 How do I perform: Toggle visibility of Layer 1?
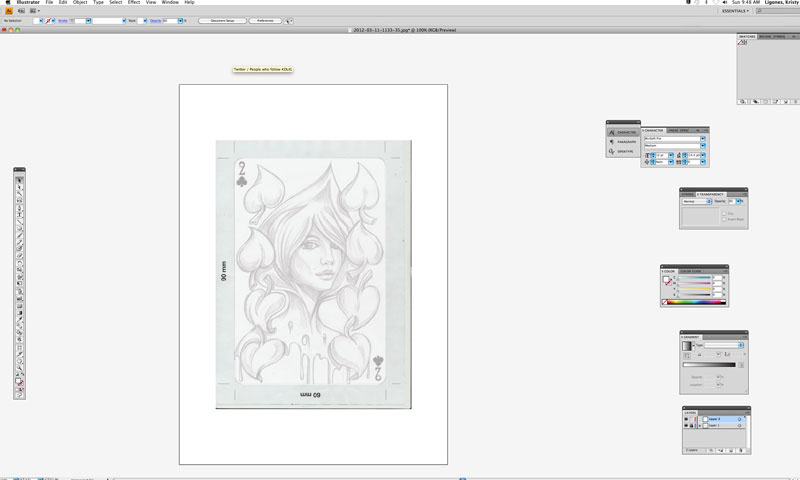pos(686,425)
